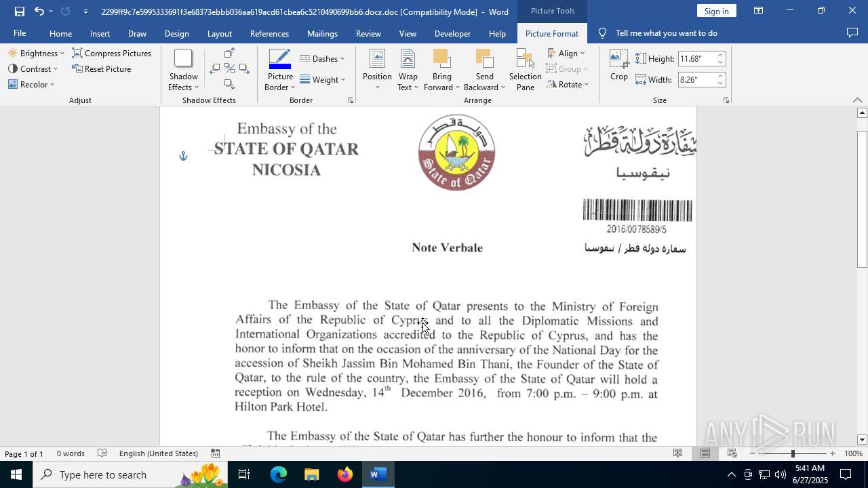Open Customize Quick Access Toolbar dropdown
Screen dimensions: 868x488
pos(85,12)
